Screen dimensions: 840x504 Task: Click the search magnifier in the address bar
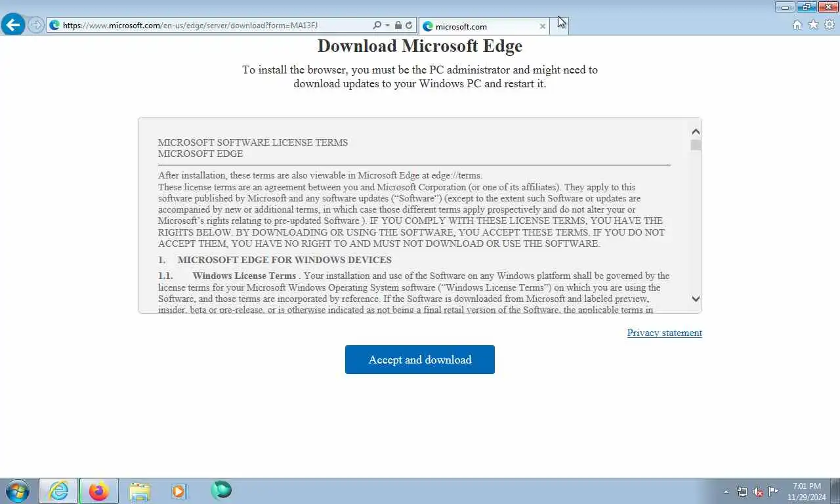(x=377, y=26)
